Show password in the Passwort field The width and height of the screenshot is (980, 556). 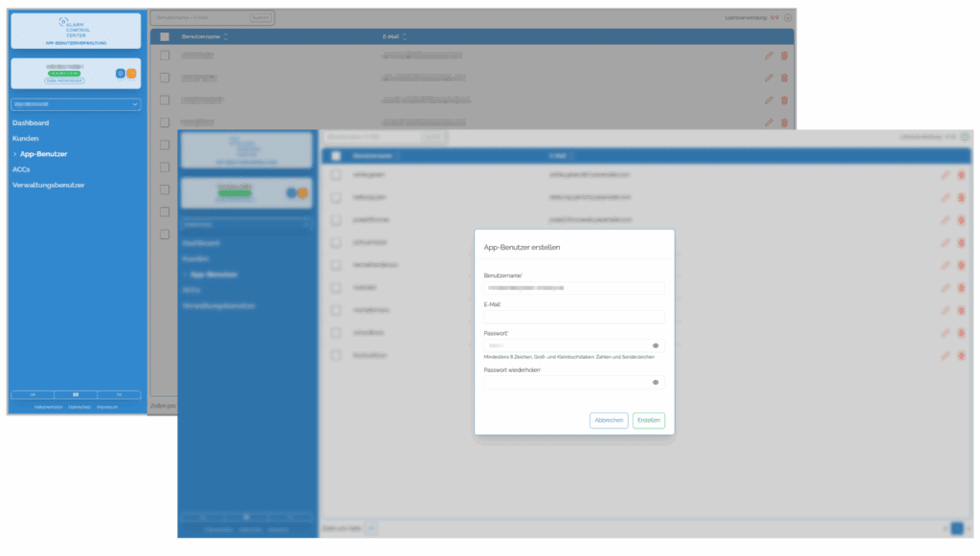tap(656, 345)
